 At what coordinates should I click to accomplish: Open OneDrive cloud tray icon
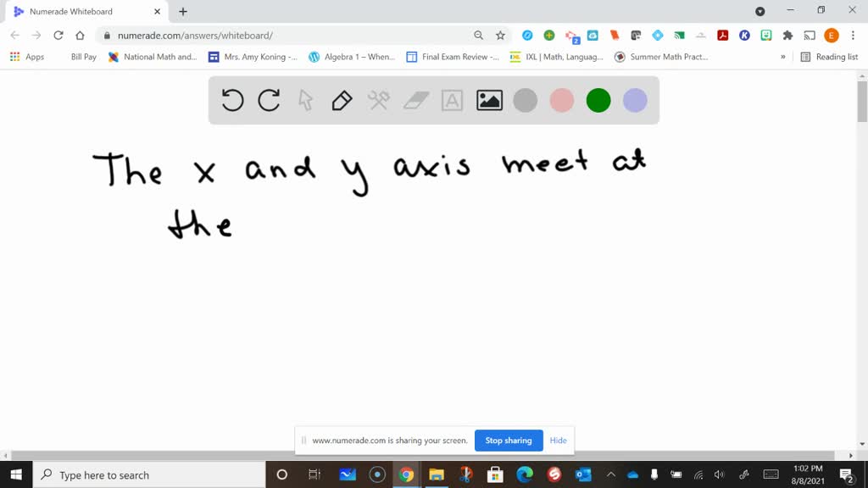click(632, 474)
